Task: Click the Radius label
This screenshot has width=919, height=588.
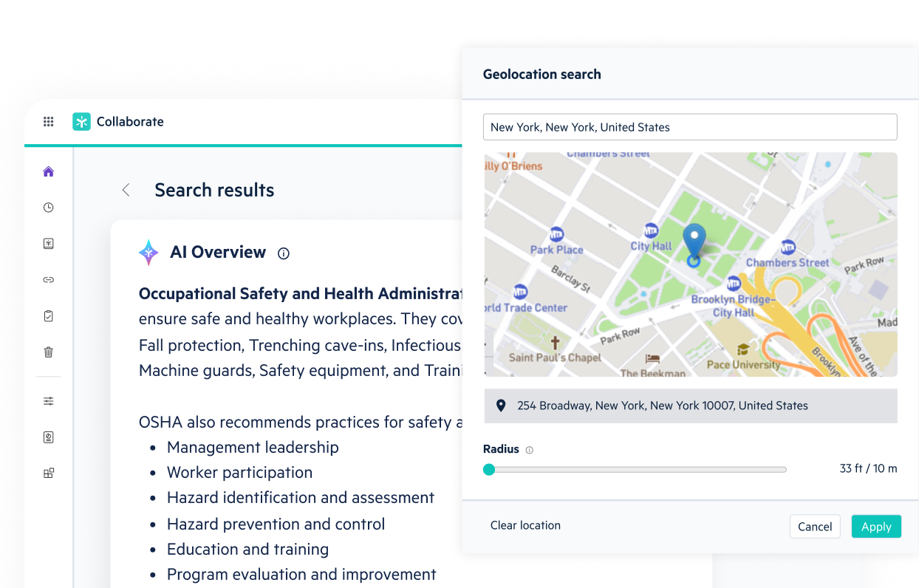Action: pyautogui.click(x=501, y=449)
